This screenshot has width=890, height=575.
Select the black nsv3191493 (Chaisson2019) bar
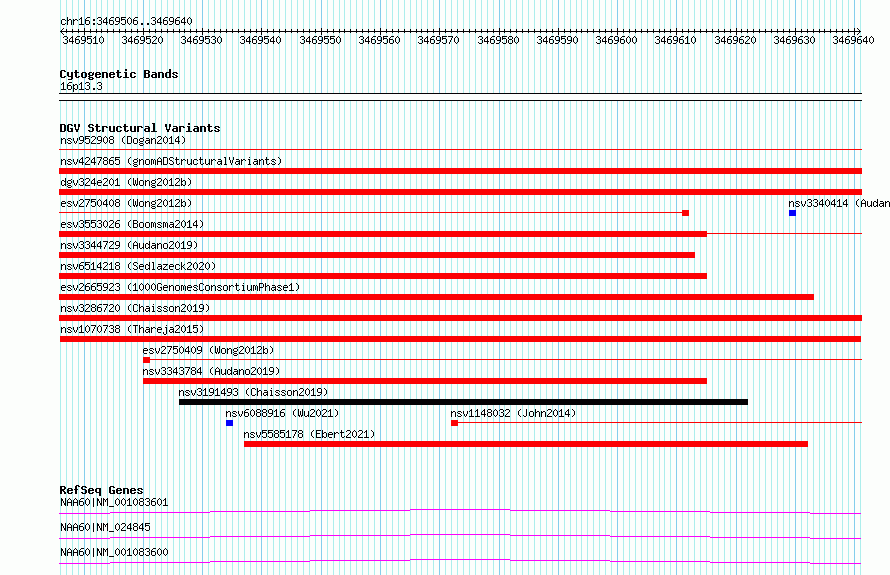(463, 402)
